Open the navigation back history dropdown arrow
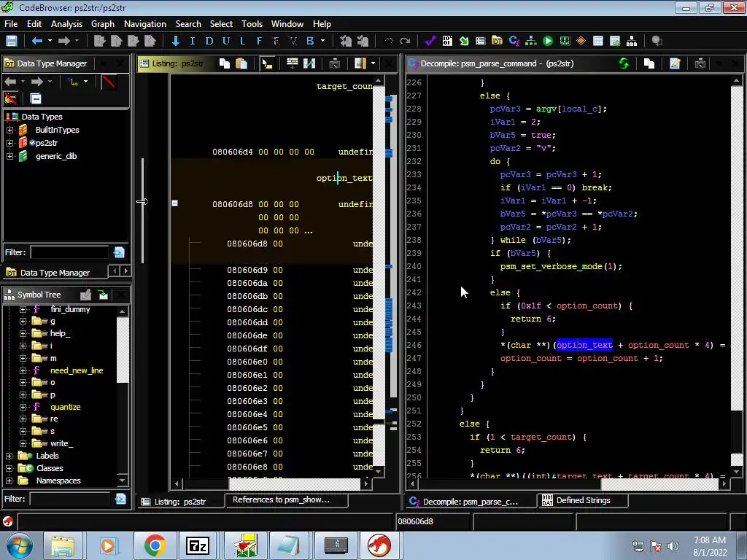 pos(50,41)
